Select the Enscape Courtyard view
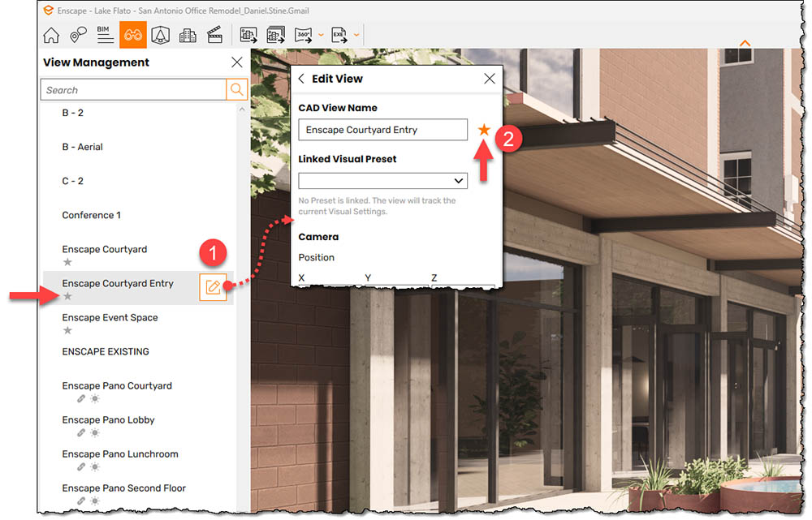This screenshot has width=812, height=520. click(105, 249)
